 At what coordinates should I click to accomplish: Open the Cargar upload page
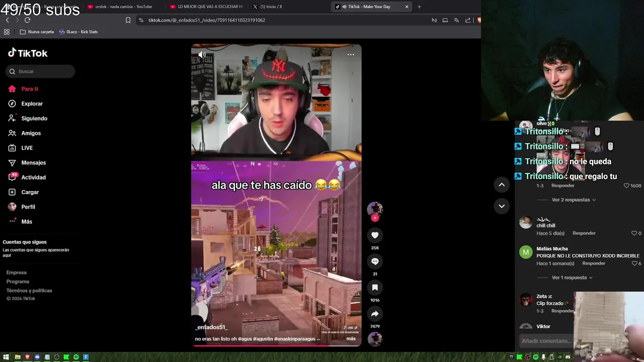point(23,192)
